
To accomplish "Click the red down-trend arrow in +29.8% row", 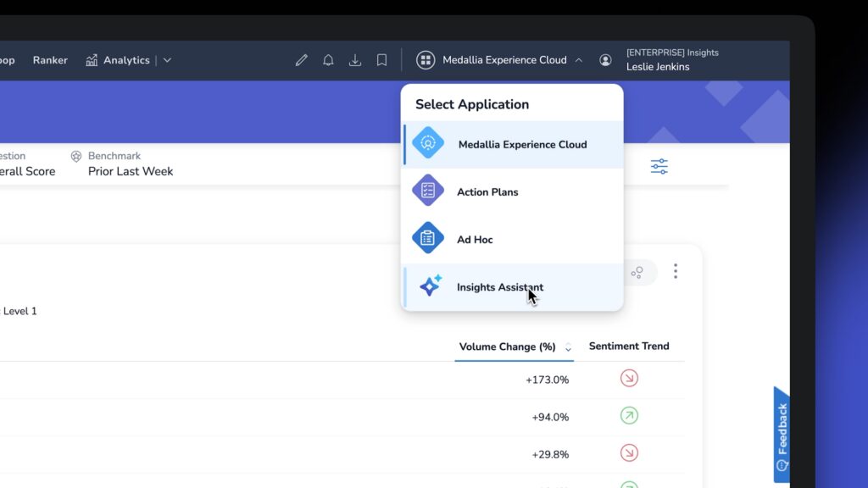I will [x=630, y=453].
